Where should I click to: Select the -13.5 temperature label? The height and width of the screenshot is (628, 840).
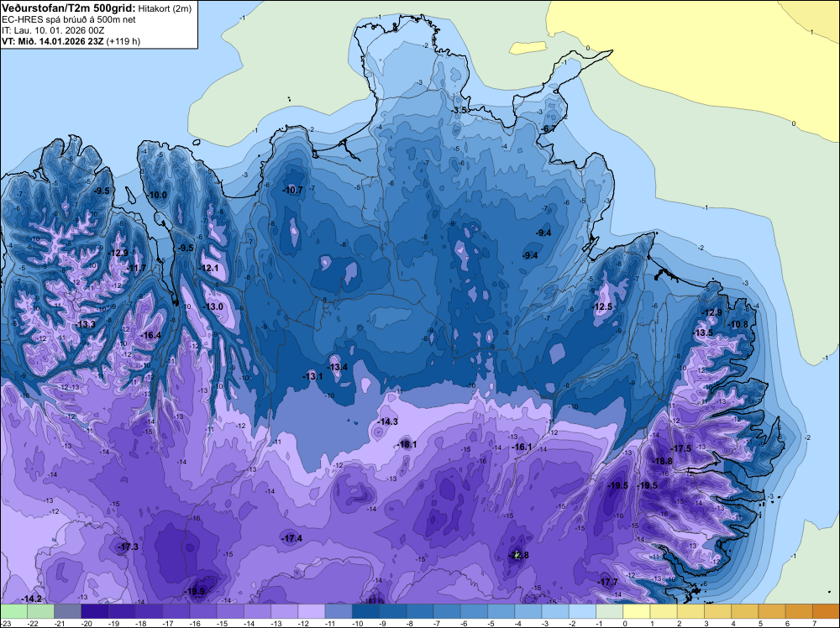[703, 332]
